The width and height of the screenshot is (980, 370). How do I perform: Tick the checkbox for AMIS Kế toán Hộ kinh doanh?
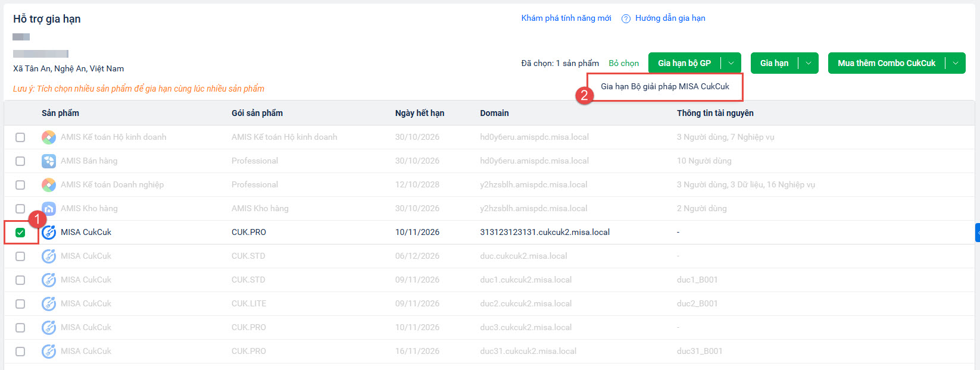coord(20,137)
